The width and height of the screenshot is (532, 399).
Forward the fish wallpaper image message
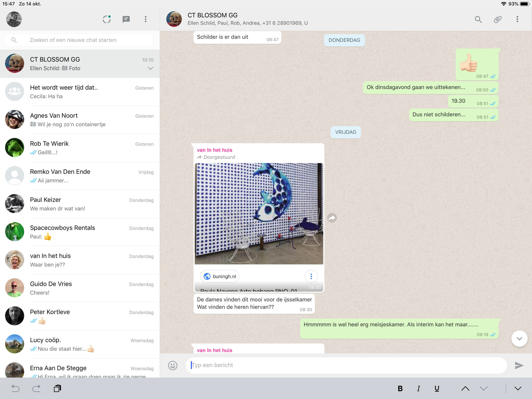[x=332, y=218]
